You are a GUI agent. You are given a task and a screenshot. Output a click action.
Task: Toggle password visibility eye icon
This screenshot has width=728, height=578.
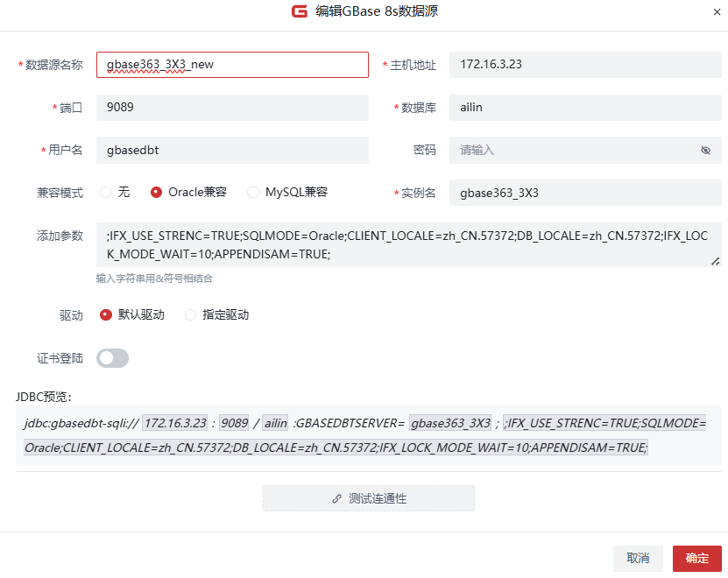coord(705,151)
